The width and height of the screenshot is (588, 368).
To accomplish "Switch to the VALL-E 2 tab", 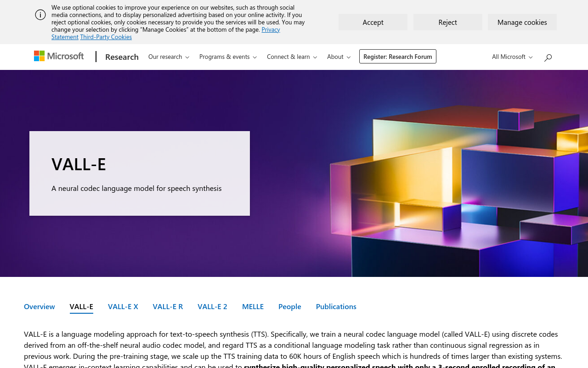I will point(212,306).
